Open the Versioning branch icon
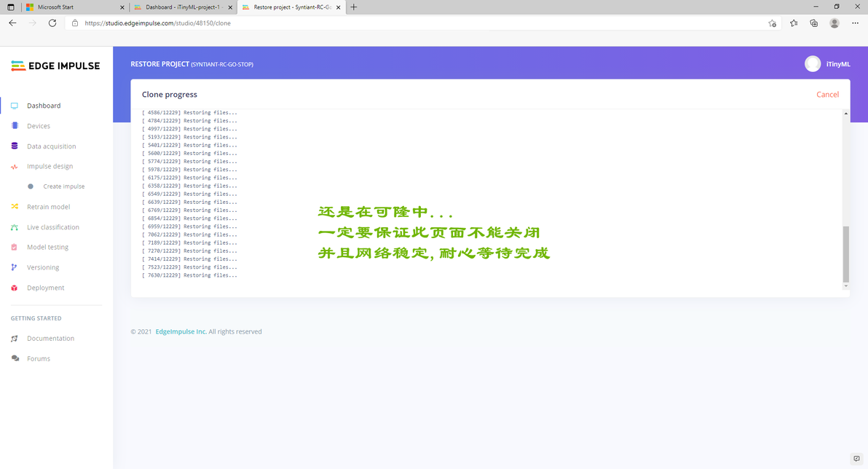This screenshot has height=469, width=868. point(15,267)
